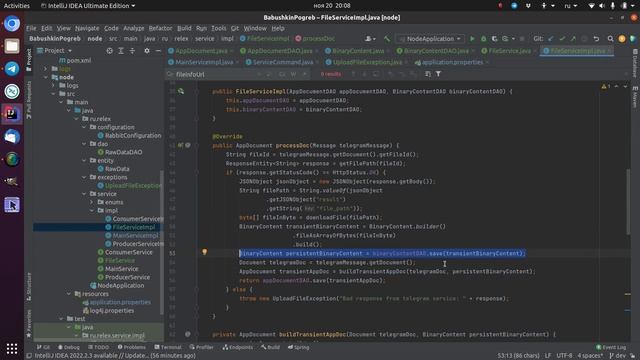Screen dimensions: 640x360
Task: Open NodeApplication run configuration dropdown
Action: click(430, 39)
